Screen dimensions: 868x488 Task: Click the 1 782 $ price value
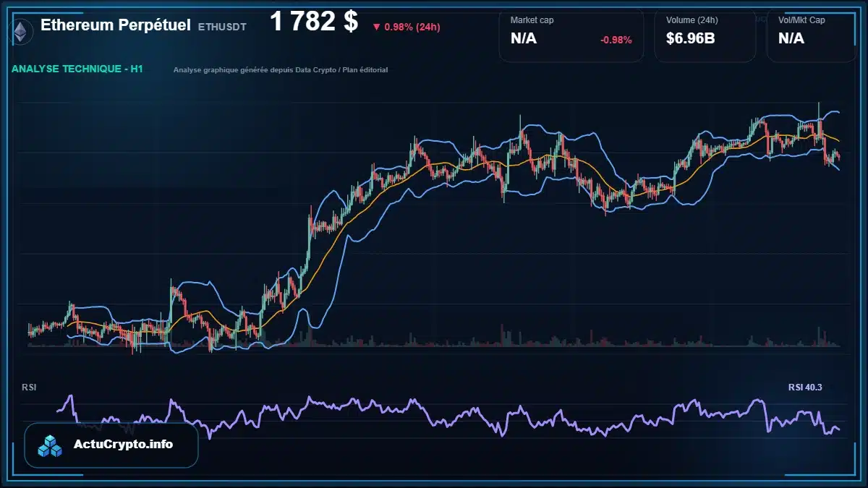[x=314, y=22]
